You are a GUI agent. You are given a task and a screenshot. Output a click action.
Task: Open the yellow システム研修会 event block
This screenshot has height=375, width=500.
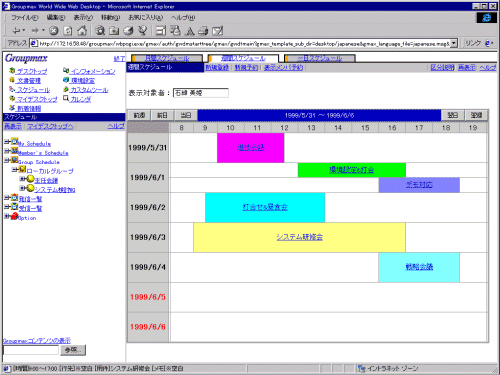coord(299,237)
